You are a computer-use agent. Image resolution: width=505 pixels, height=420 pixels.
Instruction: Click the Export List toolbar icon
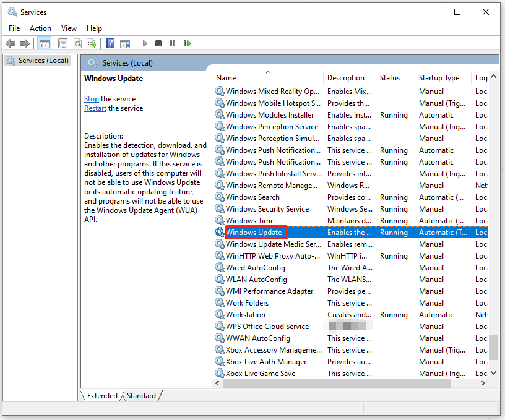pos(92,43)
